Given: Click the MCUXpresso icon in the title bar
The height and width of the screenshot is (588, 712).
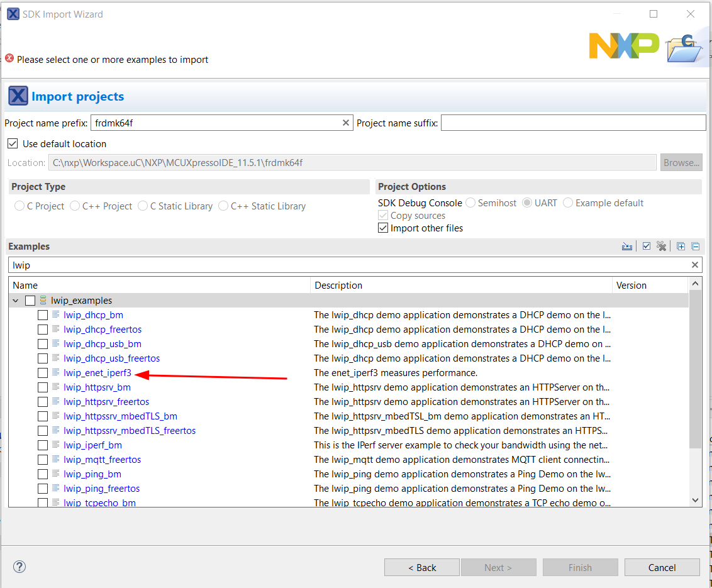Looking at the screenshot, I should pyautogui.click(x=13, y=13).
